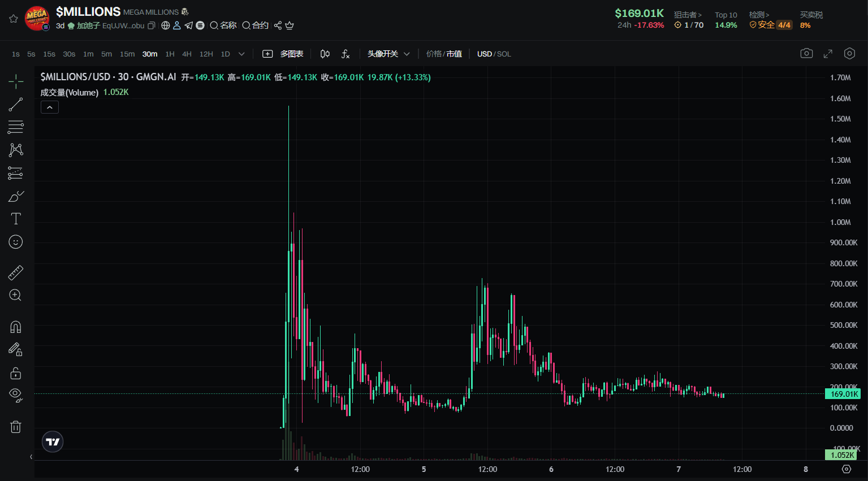Search by 合约 address

(x=256, y=25)
